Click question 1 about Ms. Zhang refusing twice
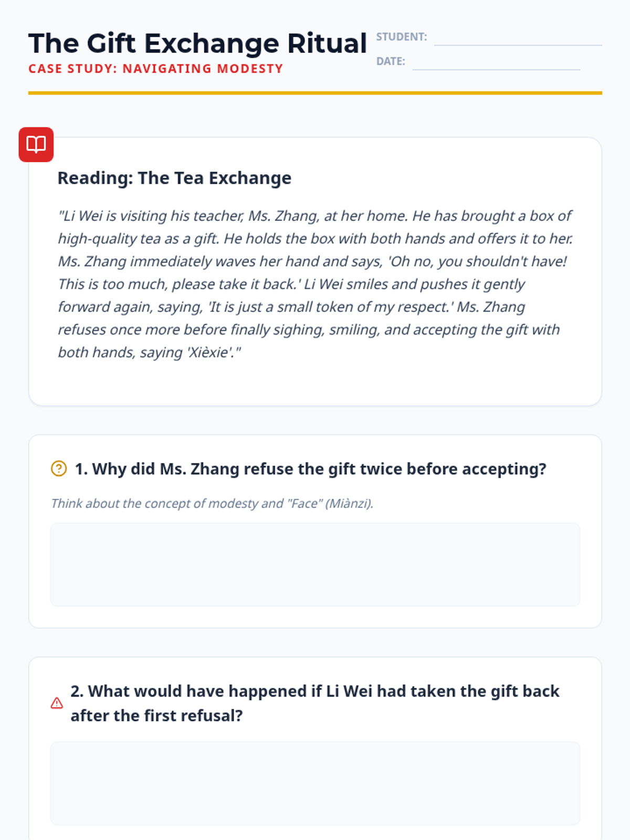Viewport: 630px width, 840px height. tap(311, 469)
